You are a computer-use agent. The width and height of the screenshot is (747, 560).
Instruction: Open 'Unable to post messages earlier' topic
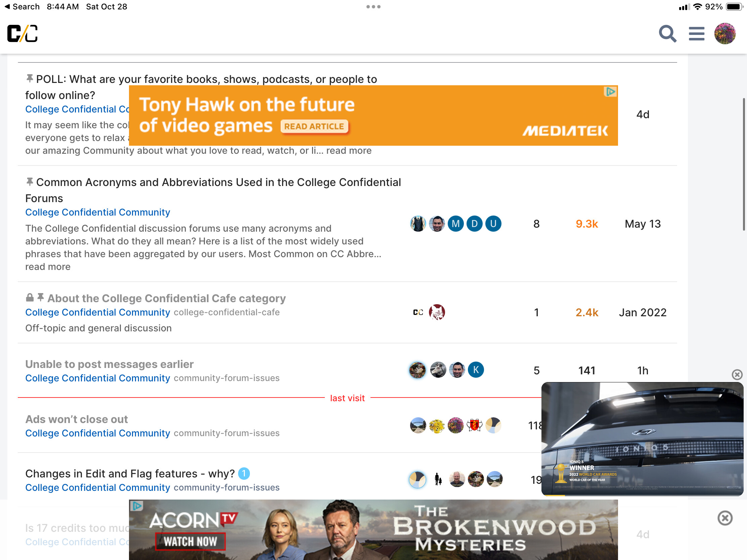pyautogui.click(x=109, y=364)
